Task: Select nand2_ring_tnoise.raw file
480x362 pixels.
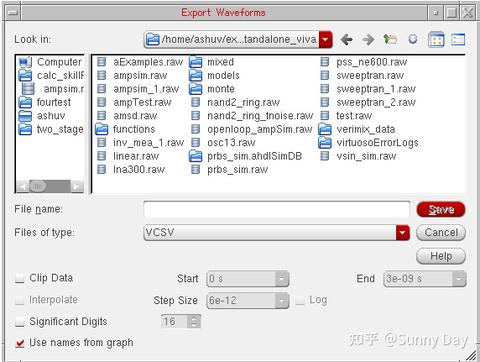Action: tap(252, 116)
